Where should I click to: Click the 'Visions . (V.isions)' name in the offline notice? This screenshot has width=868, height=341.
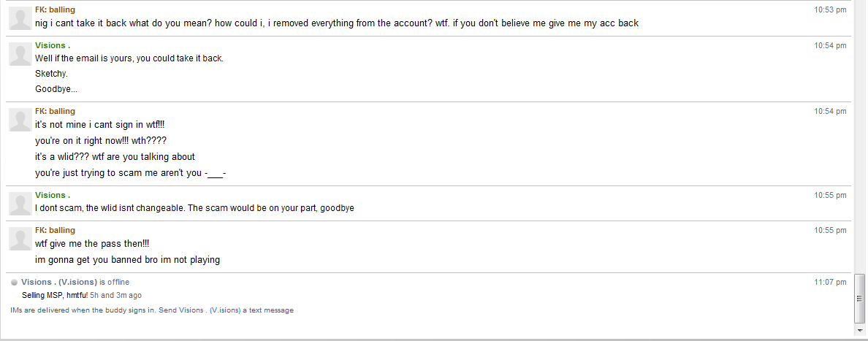pyautogui.click(x=59, y=282)
